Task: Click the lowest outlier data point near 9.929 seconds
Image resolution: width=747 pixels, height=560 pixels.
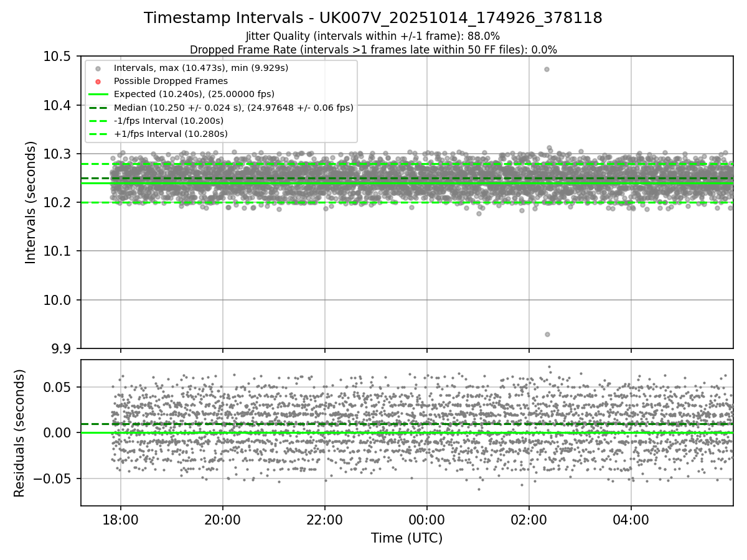Action: [x=547, y=334]
